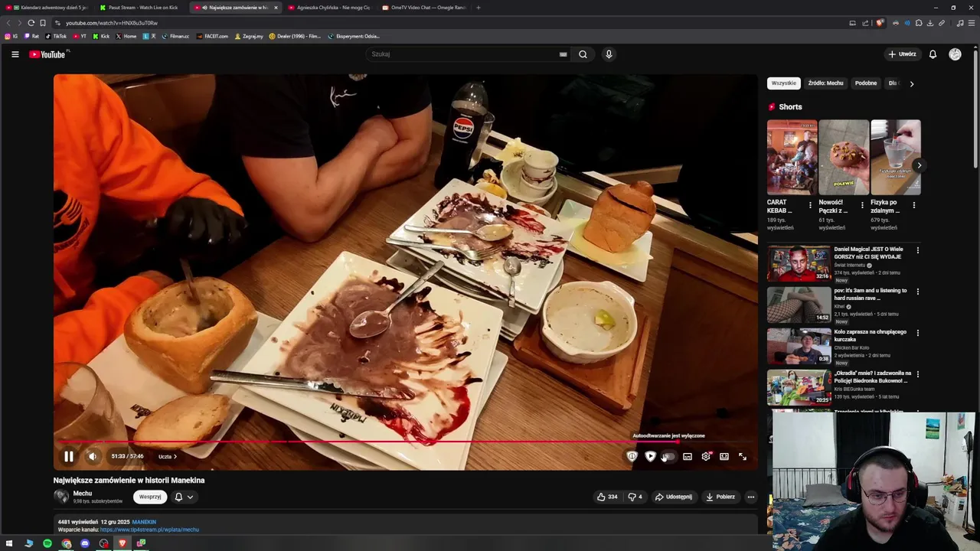Image resolution: width=980 pixels, height=551 pixels.
Task: Open options for Fizyka po zdalnym short
Action: pyautogui.click(x=913, y=205)
